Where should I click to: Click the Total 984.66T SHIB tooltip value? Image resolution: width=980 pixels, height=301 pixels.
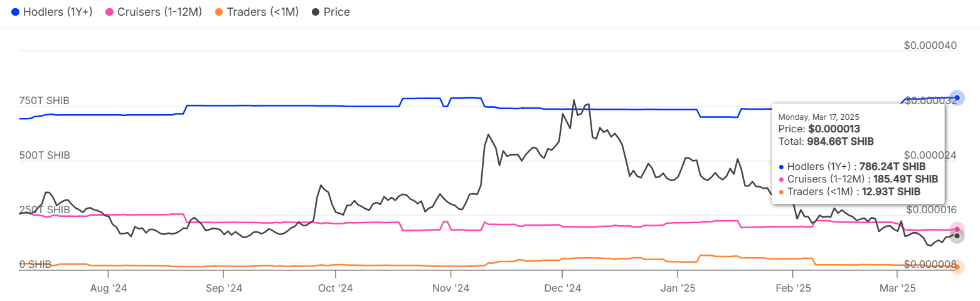(x=826, y=142)
